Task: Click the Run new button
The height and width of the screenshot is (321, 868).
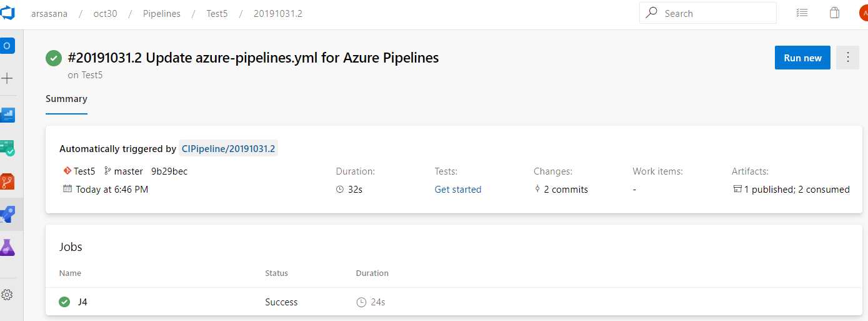Action: [802, 58]
